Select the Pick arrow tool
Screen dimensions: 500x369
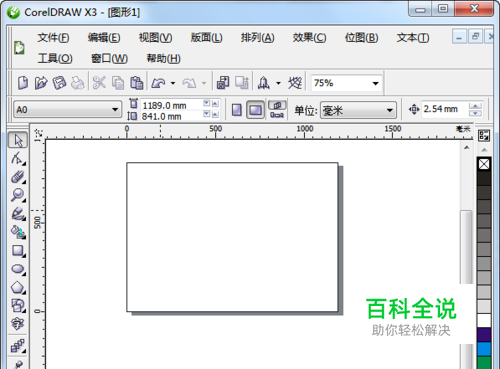click(x=18, y=140)
